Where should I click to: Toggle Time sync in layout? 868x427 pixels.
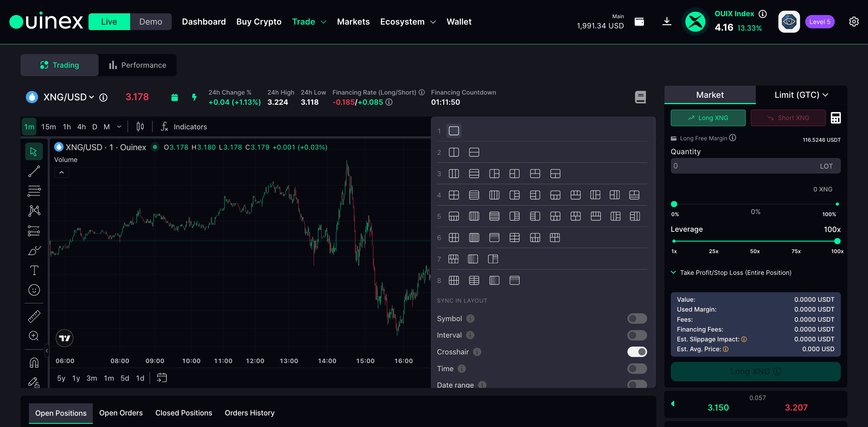(637, 368)
